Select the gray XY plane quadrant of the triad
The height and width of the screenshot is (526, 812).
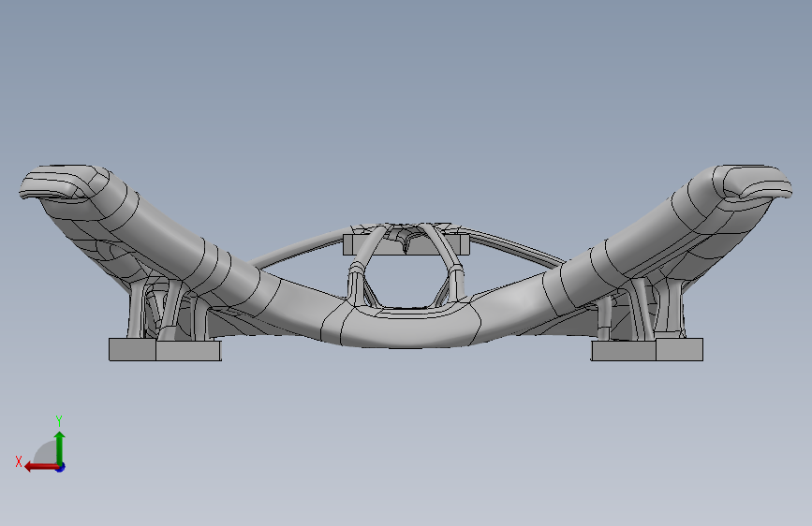(47, 453)
